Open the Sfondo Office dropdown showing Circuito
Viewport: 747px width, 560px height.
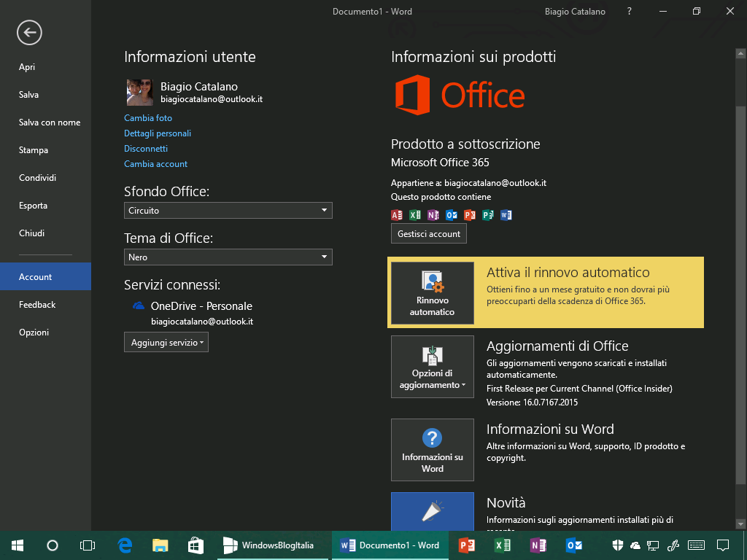point(228,211)
